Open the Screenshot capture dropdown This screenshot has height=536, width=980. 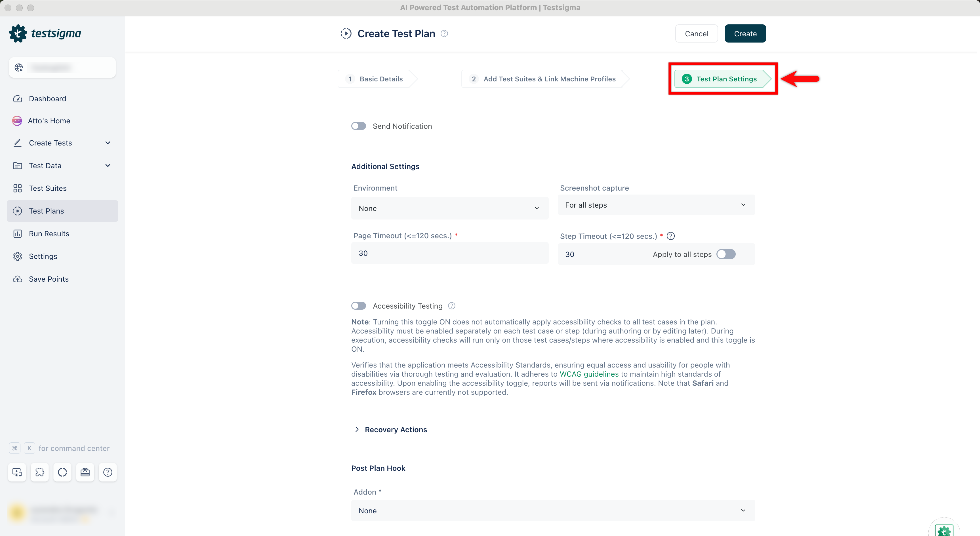[656, 205]
